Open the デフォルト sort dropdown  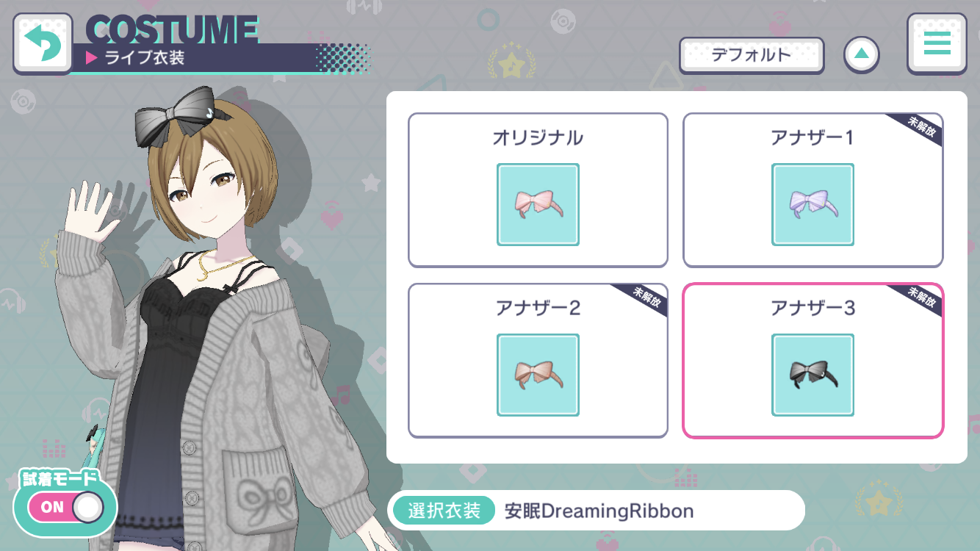pos(751,55)
